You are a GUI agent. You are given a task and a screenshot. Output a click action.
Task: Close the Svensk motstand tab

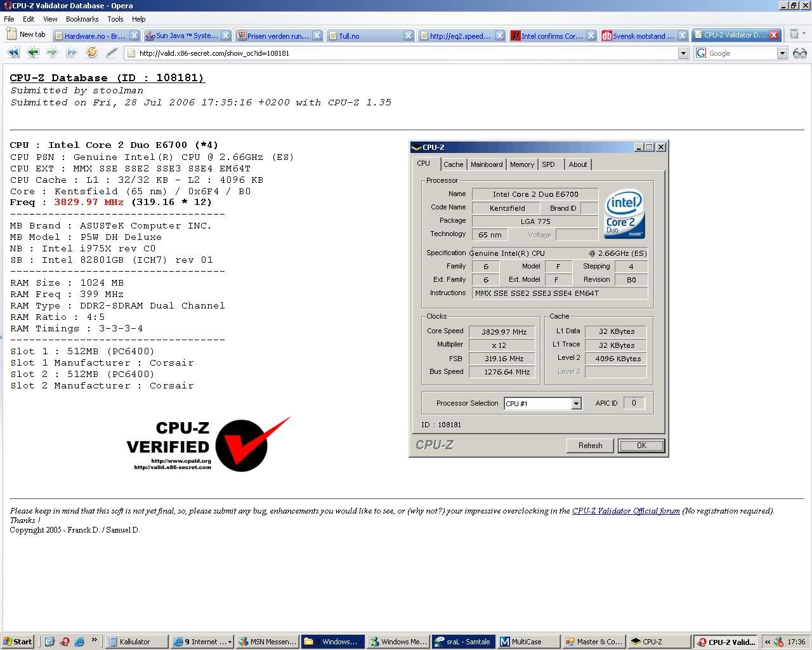coord(683,36)
